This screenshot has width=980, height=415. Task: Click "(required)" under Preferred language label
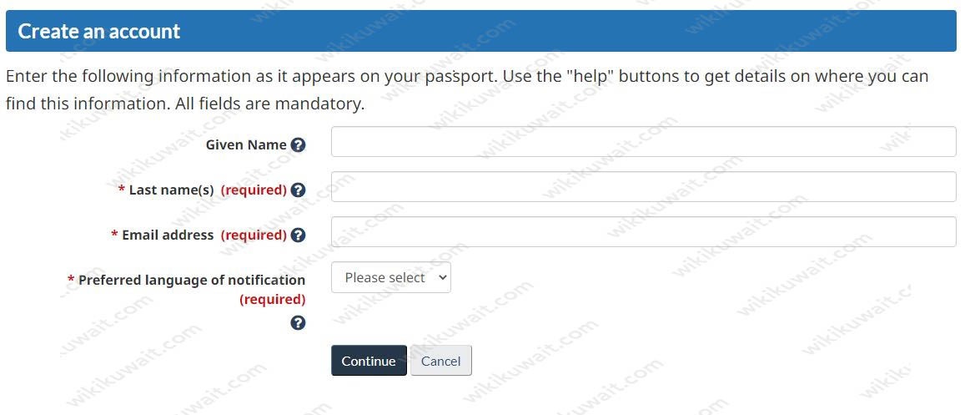272,300
